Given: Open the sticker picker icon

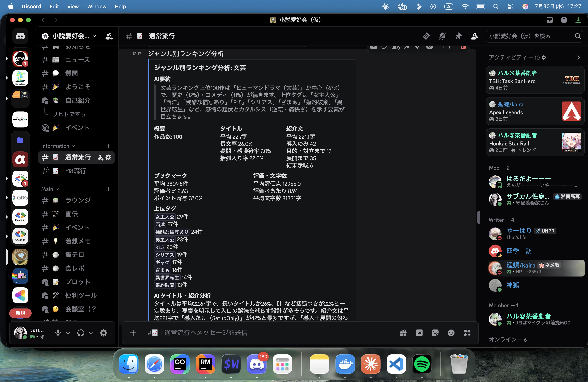Looking at the screenshot, I should point(435,333).
